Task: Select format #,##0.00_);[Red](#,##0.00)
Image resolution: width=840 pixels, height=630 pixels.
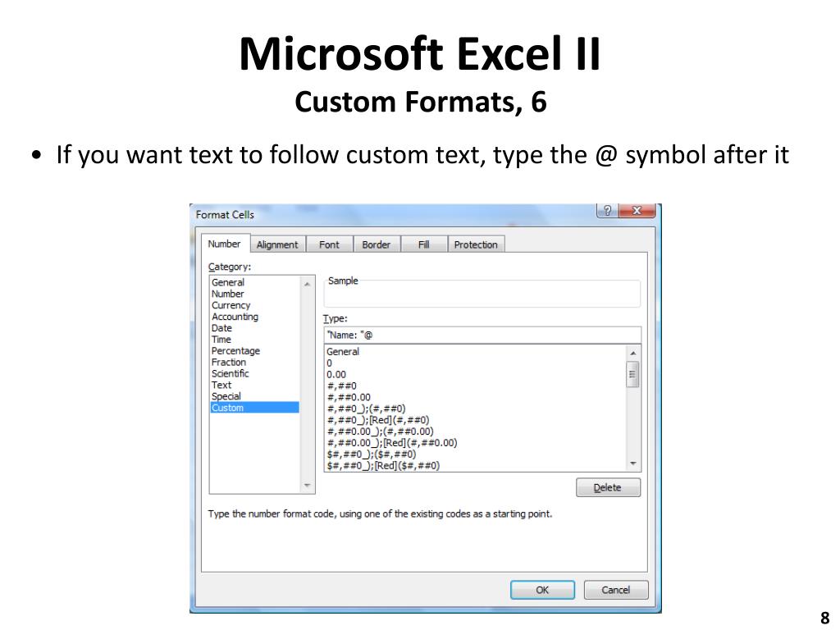Action: 392,443
